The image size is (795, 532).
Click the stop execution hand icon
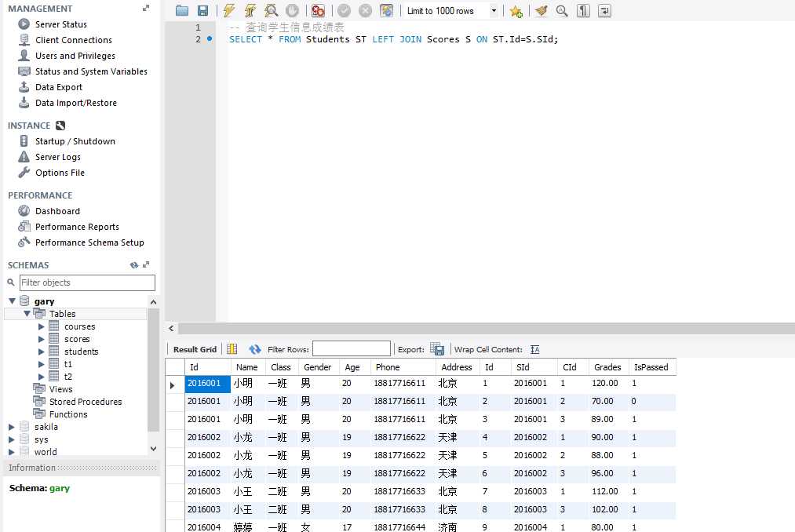(292, 11)
